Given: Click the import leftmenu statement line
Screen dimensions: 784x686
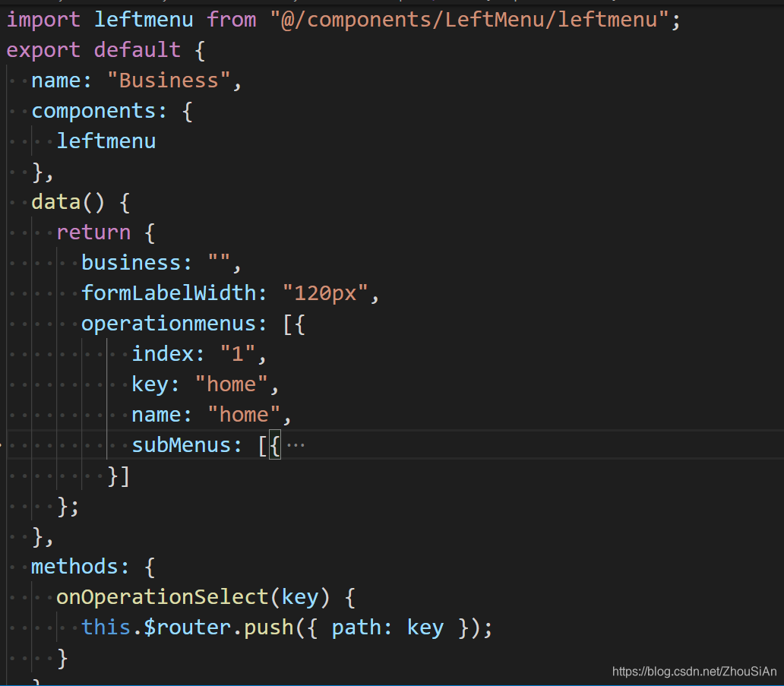Looking at the screenshot, I should [x=343, y=20].
